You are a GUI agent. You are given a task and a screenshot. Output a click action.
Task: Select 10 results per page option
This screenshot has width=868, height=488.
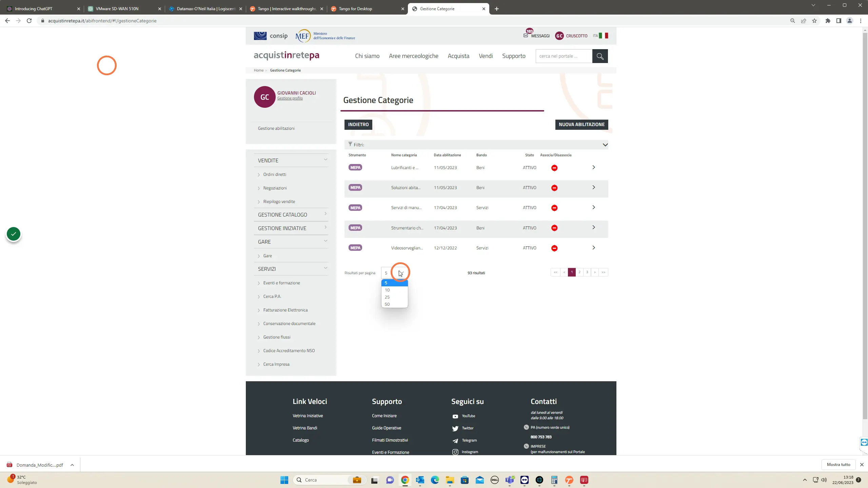coord(394,290)
